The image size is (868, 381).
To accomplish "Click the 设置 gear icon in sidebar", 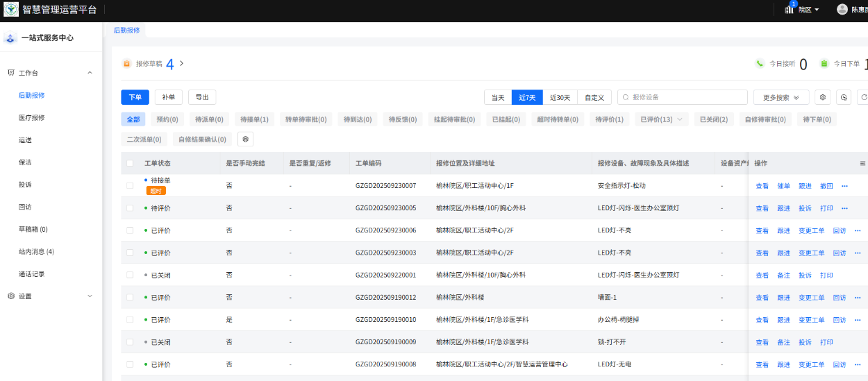I will [11, 296].
